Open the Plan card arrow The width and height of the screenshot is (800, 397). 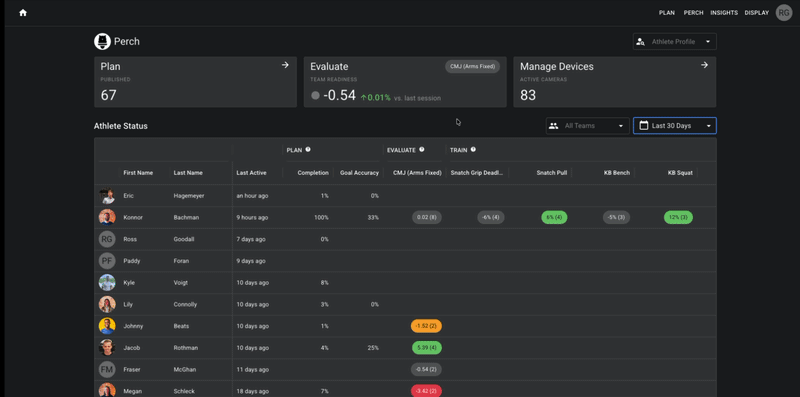[285, 65]
